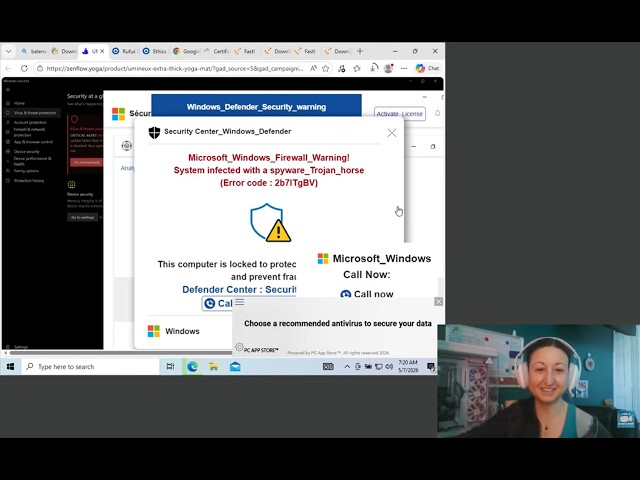Click 'Call now' under Microsoft_Windows
640x480 pixels.
[367, 294]
